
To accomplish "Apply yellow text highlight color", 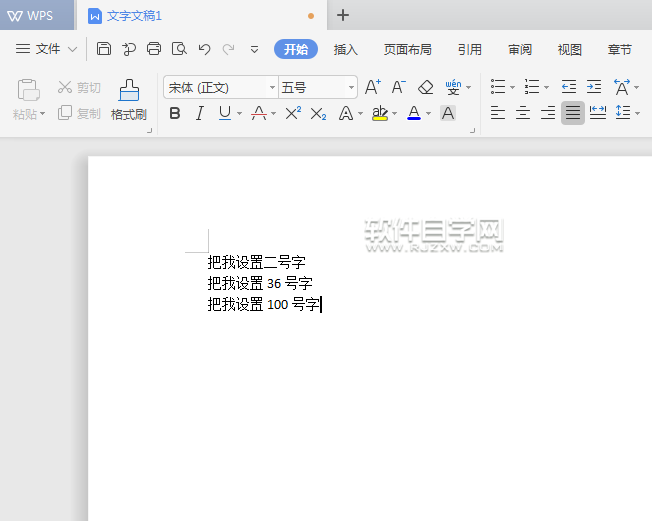I will click(379, 113).
